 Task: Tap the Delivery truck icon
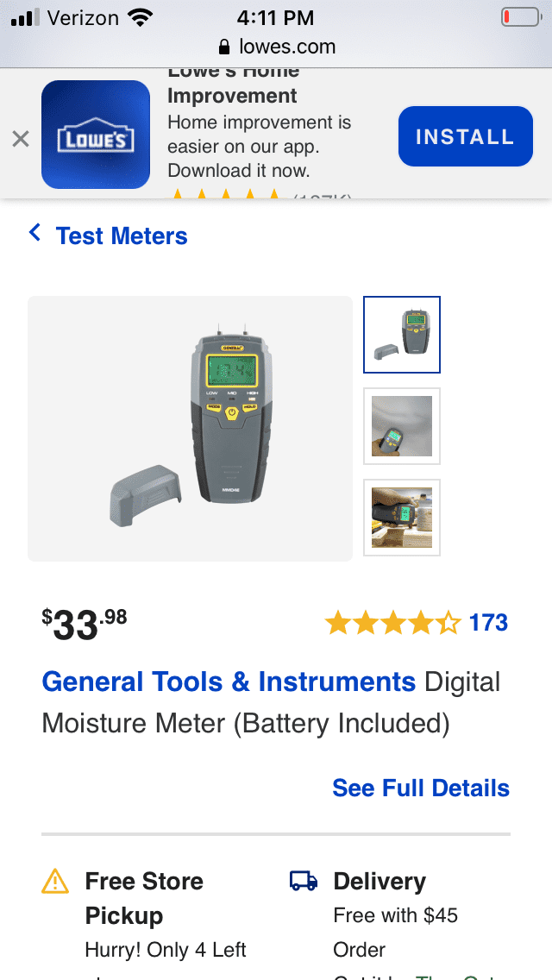point(304,882)
